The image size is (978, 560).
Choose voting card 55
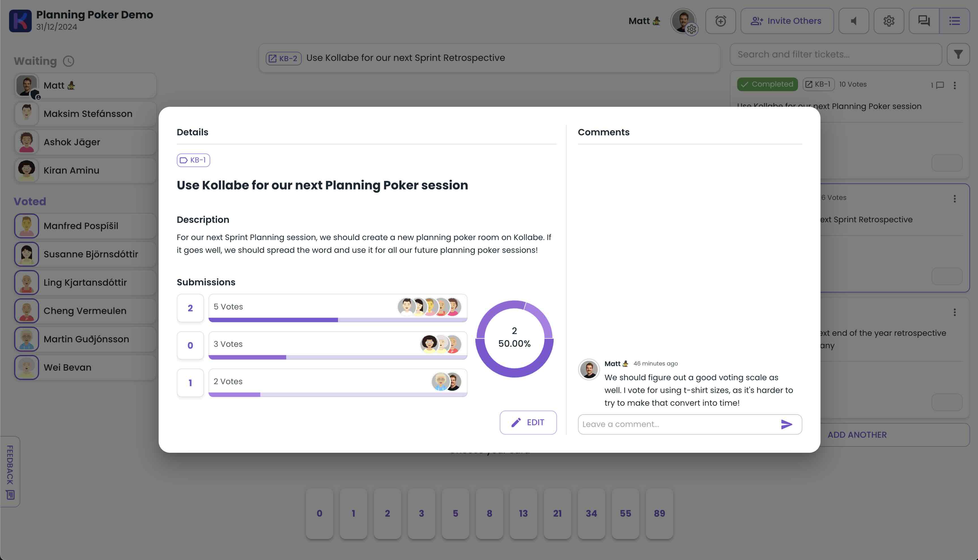[x=626, y=514]
